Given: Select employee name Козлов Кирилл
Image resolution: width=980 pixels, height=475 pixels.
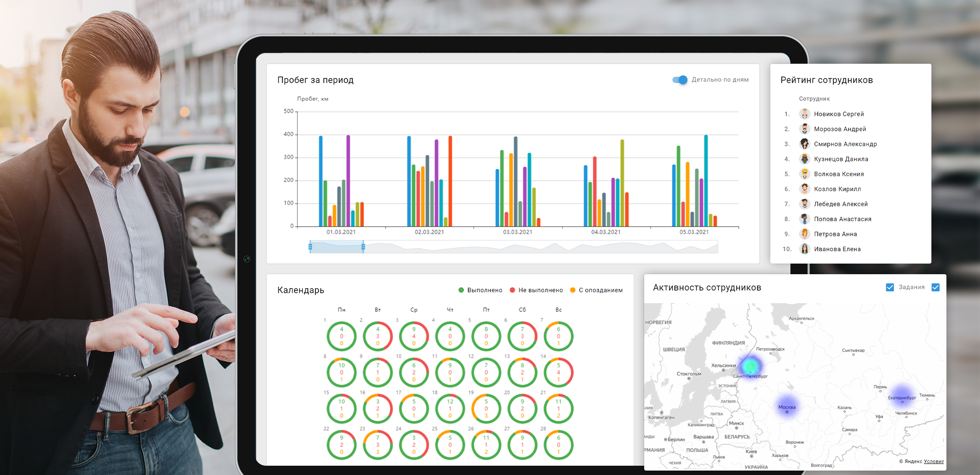Looking at the screenshot, I should click(x=837, y=189).
